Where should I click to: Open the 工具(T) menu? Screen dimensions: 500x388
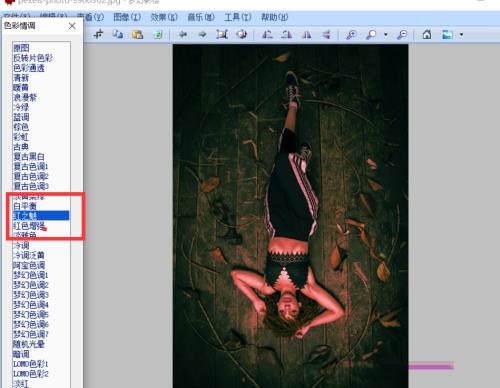[x=238, y=17]
